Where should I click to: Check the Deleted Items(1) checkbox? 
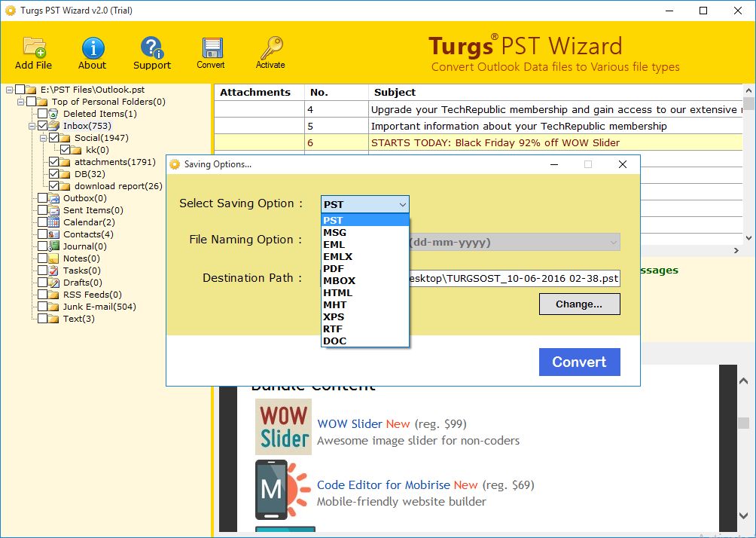(42, 114)
